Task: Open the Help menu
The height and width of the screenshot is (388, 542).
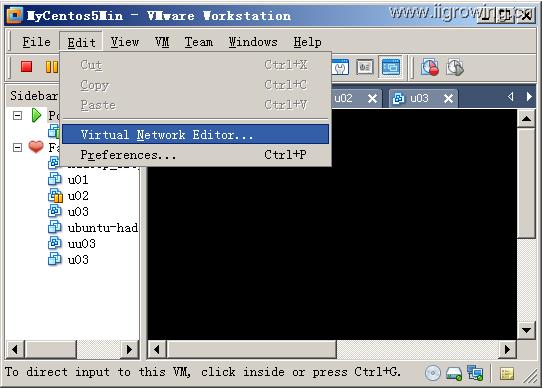Action: [x=307, y=42]
